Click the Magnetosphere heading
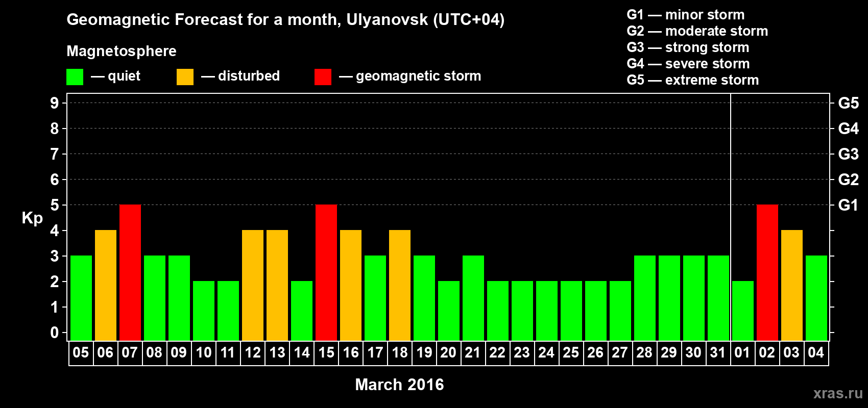868x408 pixels. [122, 51]
